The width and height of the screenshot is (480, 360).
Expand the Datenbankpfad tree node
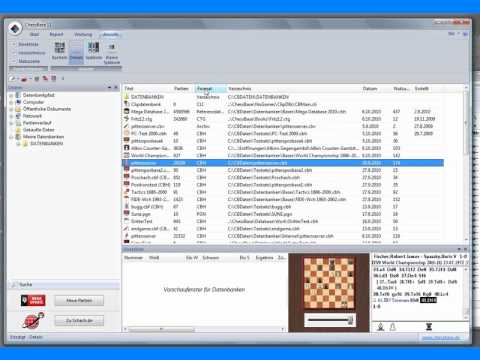[11, 95]
